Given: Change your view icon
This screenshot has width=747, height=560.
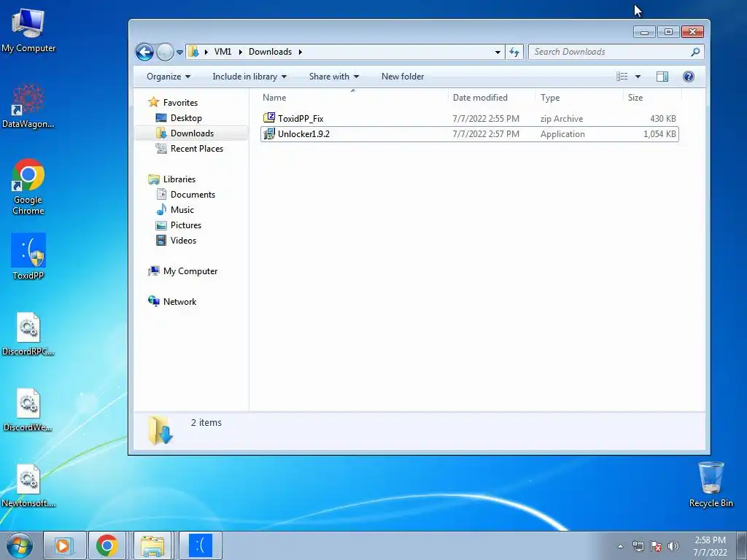Looking at the screenshot, I should 622,77.
